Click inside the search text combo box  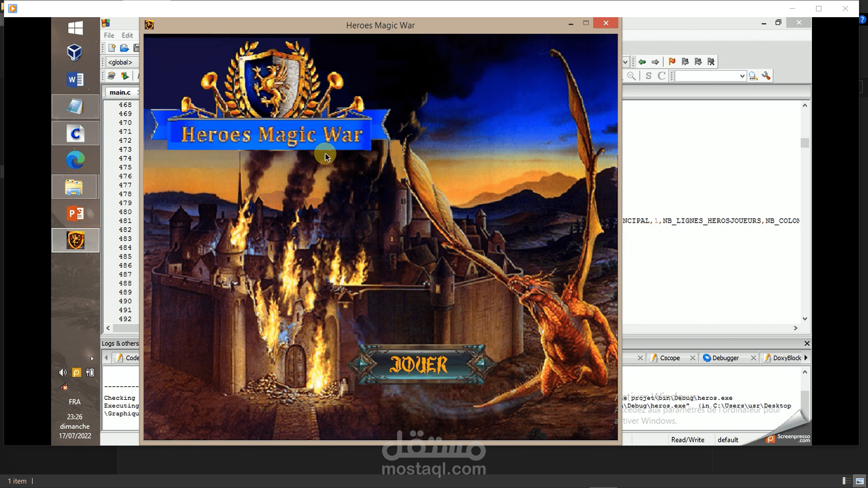coord(707,76)
